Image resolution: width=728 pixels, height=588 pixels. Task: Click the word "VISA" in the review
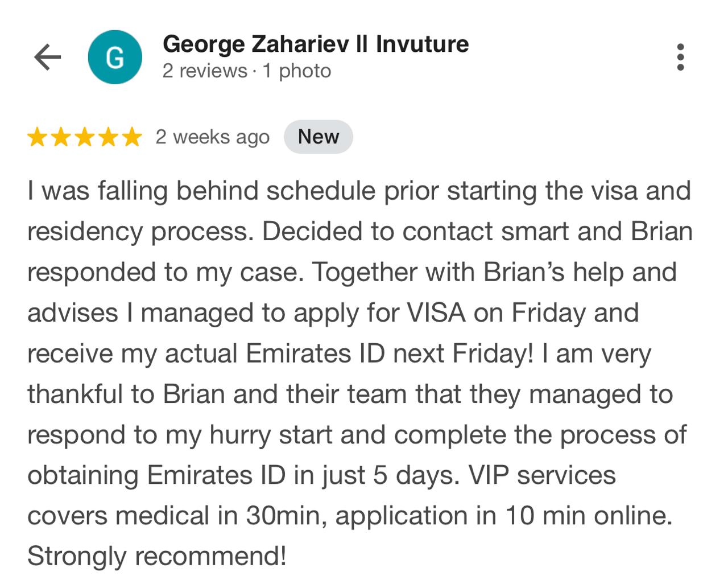tap(436, 313)
